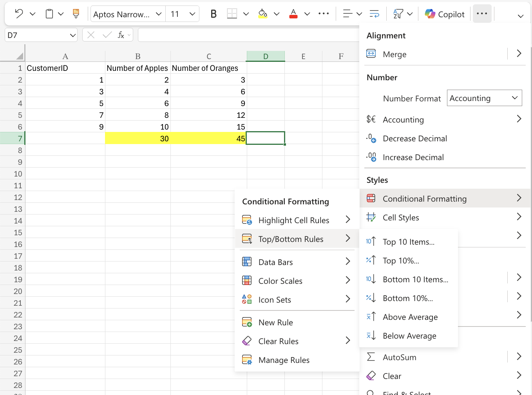Toggle text wrapping

click(x=374, y=13)
